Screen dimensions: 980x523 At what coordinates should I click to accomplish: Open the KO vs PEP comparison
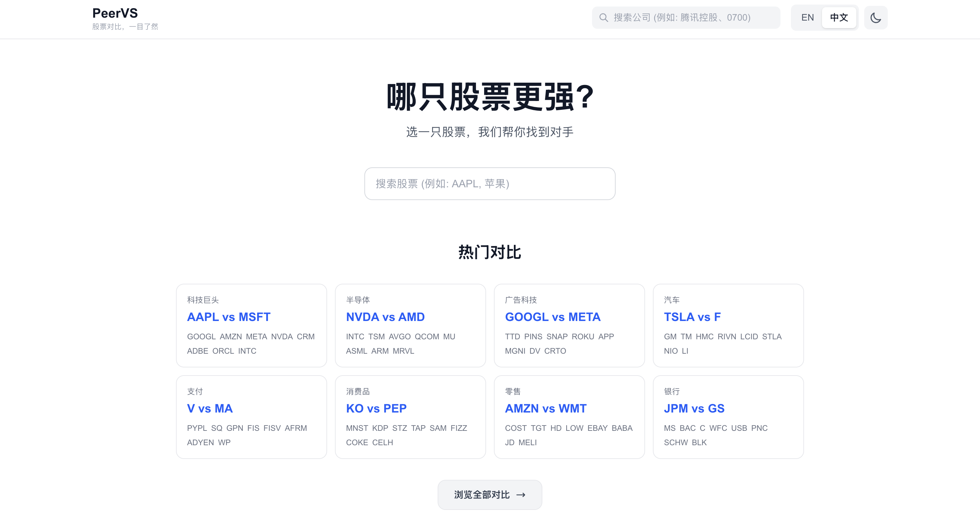tap(376, 408)
